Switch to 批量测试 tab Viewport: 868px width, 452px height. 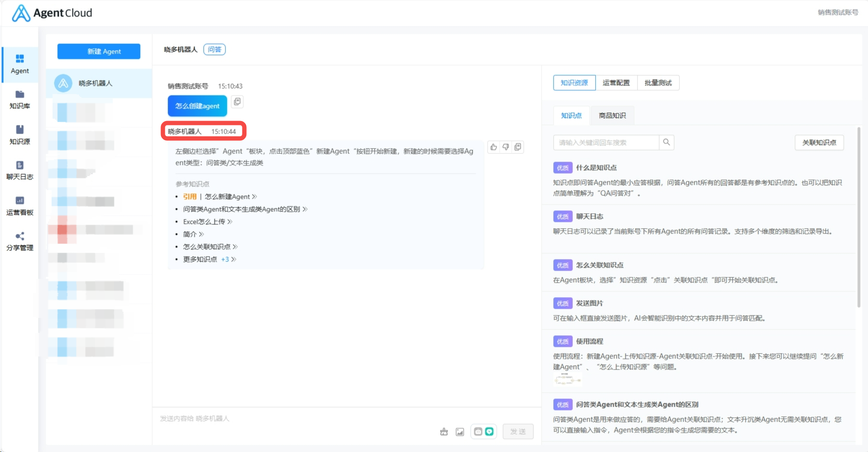click(x=658, y=83)
